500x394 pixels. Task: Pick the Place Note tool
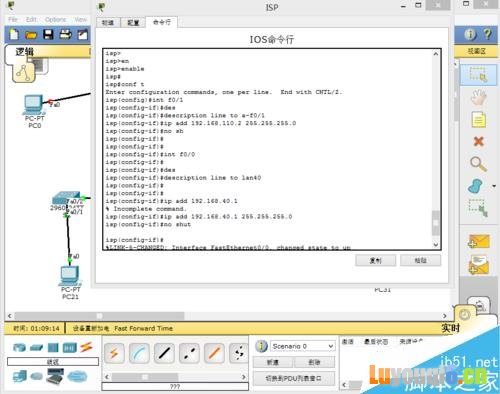pyautogui.click(x=478, y=120)
